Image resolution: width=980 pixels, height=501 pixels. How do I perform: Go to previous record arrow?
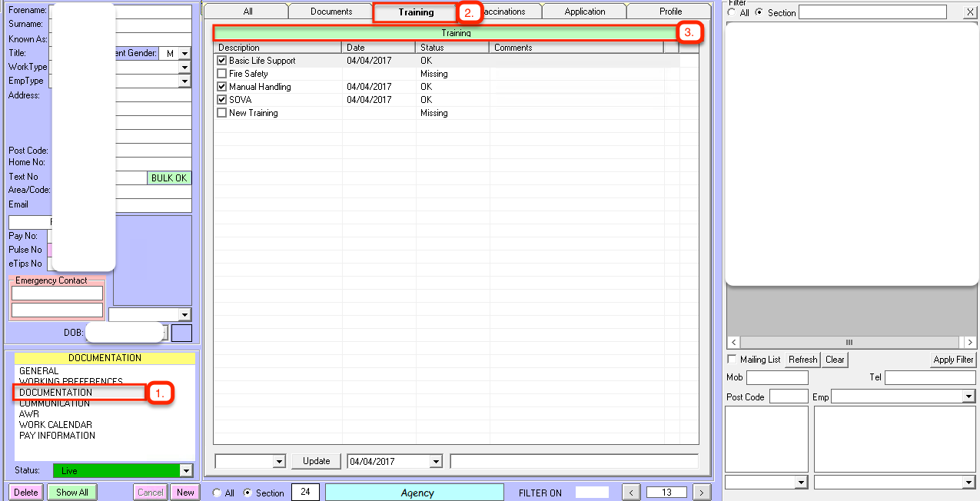coord(630,493)
